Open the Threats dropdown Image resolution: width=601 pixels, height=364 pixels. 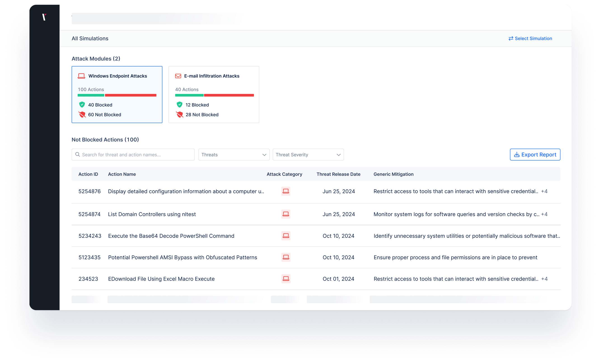[x=234, y=154]
